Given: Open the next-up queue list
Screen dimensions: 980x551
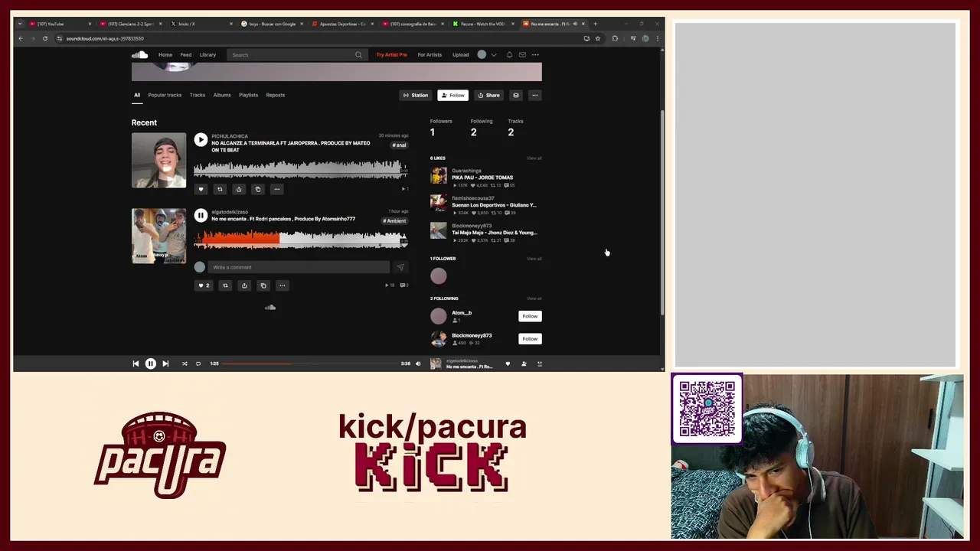Looking at the screenshot, I should pyautogui.click(x=540, y=364).
